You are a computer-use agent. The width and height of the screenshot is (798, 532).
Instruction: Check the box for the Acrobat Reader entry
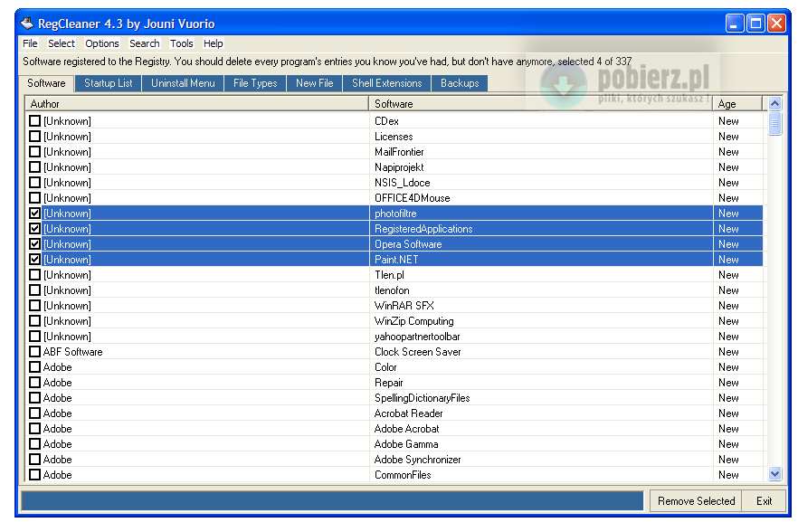[x=34, y=413]
